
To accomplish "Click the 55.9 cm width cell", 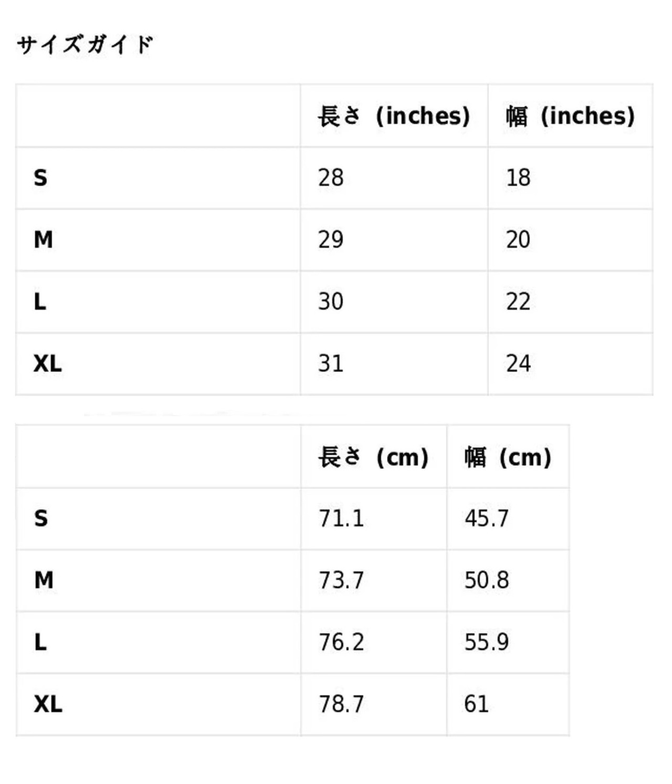I will click(x=487, y=642).
